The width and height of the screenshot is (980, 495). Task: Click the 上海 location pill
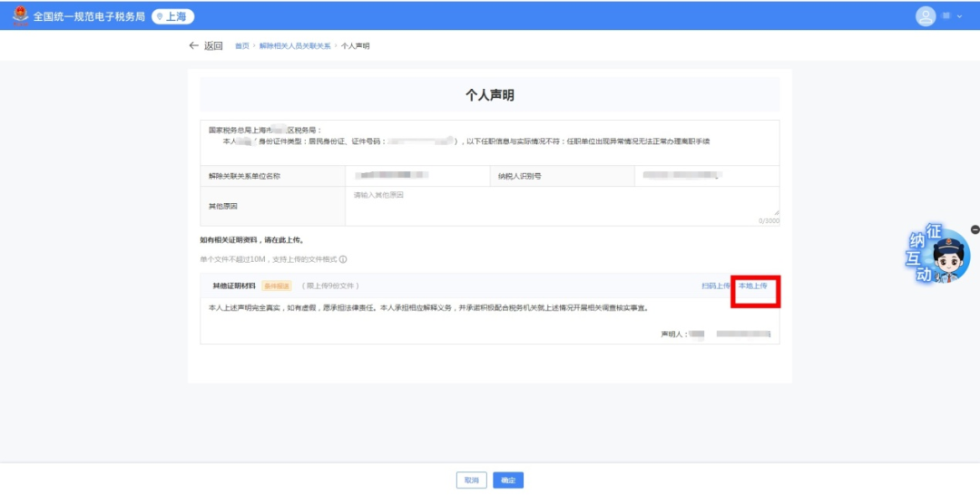[172, 16]
